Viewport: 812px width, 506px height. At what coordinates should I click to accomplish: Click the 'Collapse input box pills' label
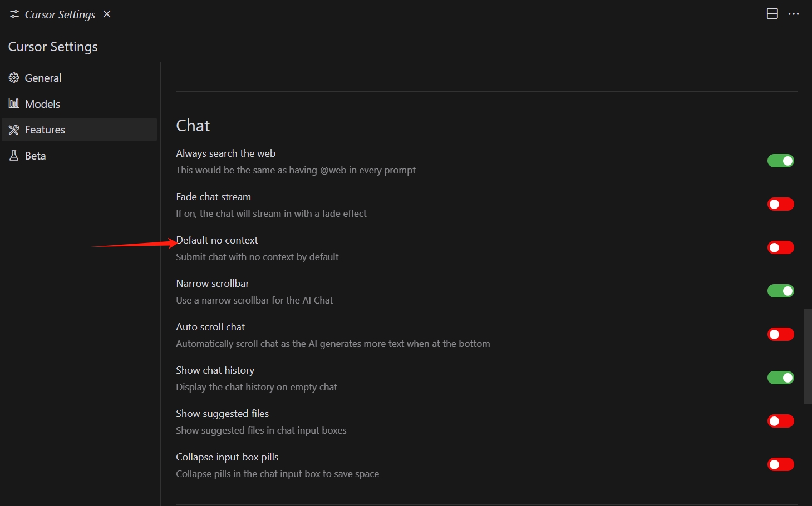pyautogui.click(x=228, y=457)
